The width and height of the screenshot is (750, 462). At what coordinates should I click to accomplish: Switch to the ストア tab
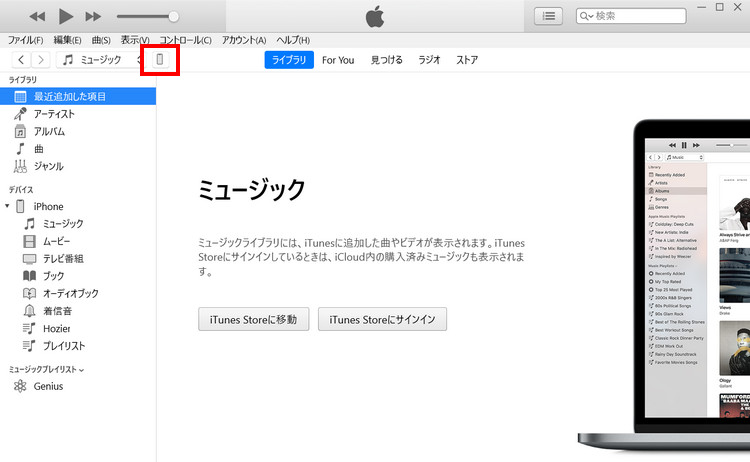point(467,60)
